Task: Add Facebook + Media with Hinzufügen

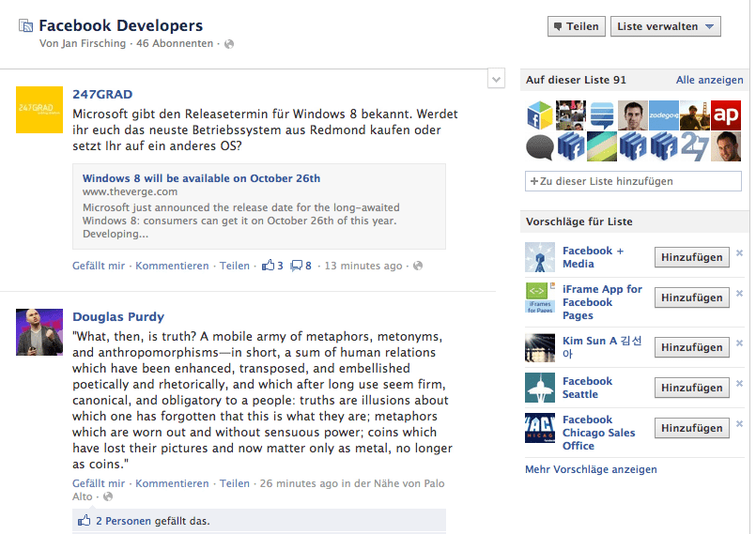Action: click(x=692, y=257)
